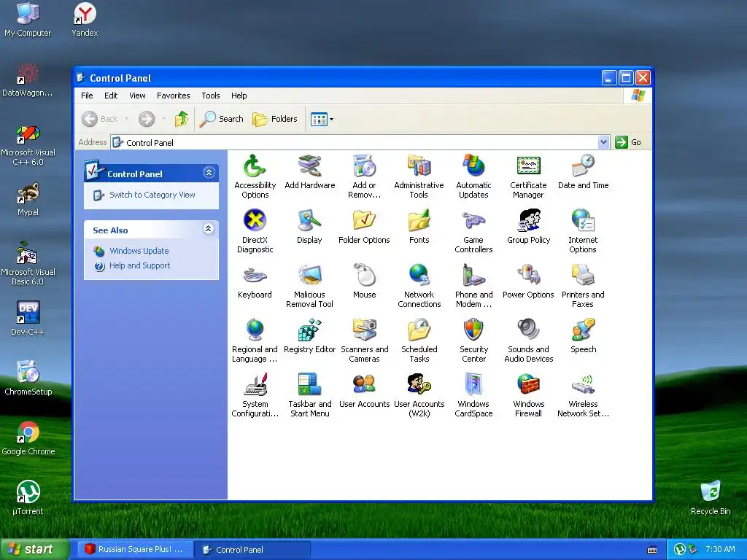This screenshot has height=560, width=747.
Task: Open Help and Support link
Action: pyautogui.click(x=139, y=265)
